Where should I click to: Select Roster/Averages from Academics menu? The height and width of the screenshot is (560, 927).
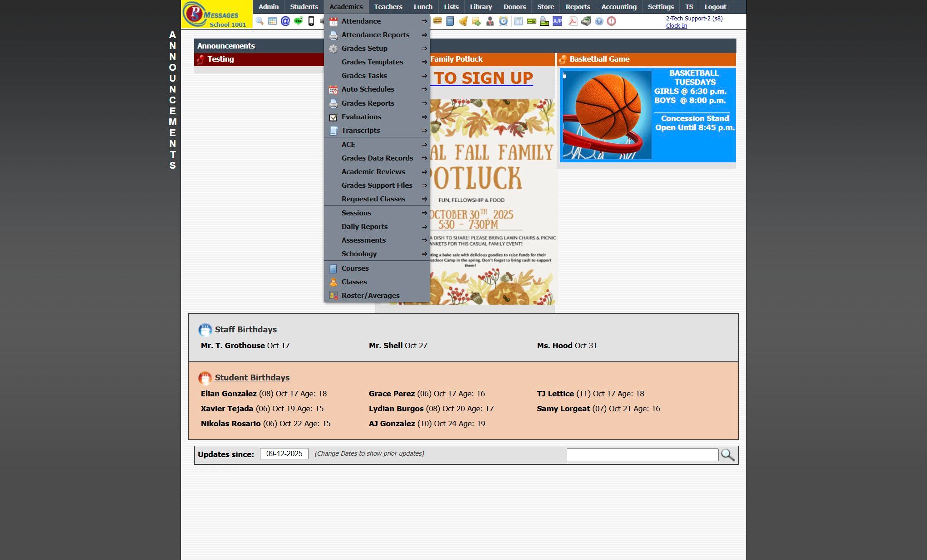tap(370, 296)
